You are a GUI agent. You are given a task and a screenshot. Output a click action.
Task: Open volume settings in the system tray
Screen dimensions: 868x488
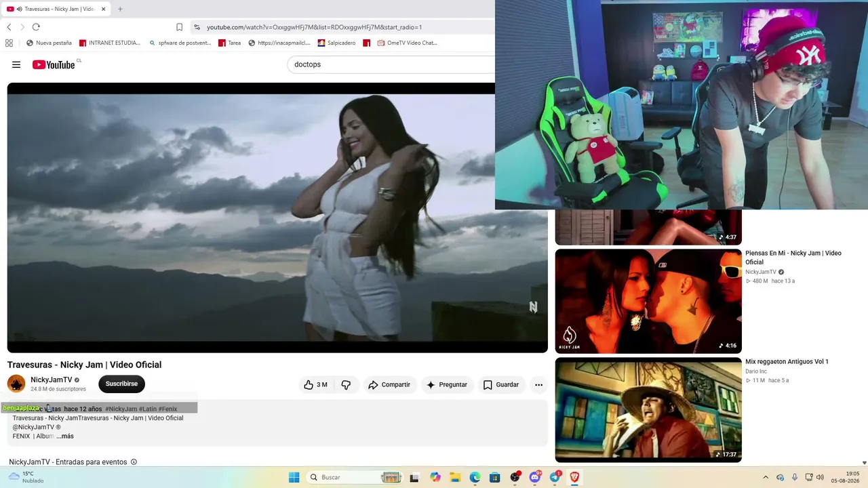819,477
